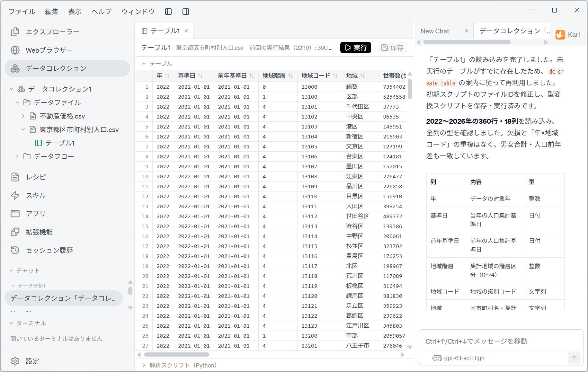Close the テーブル1 tab
Screen dimensions: 588x372
[x=186, y=31]
